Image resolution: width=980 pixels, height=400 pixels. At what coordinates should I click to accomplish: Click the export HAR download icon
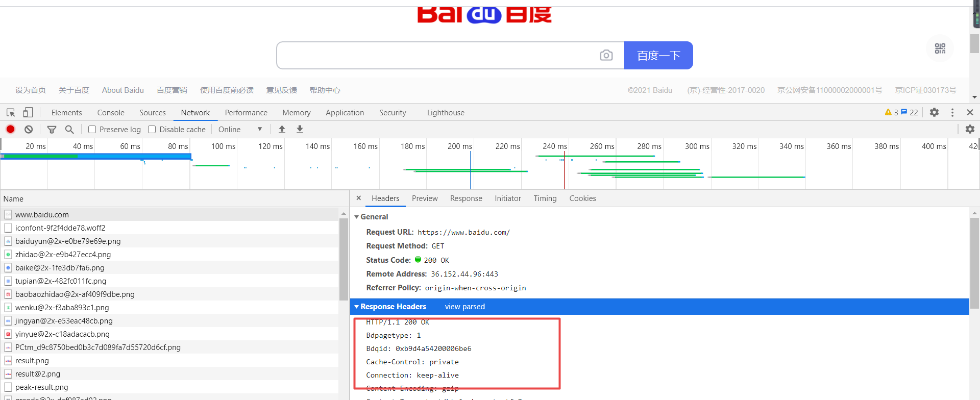(300, 129)
